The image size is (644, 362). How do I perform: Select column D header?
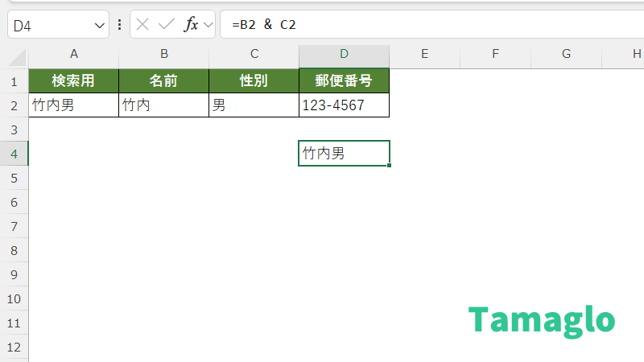(344, 54)
